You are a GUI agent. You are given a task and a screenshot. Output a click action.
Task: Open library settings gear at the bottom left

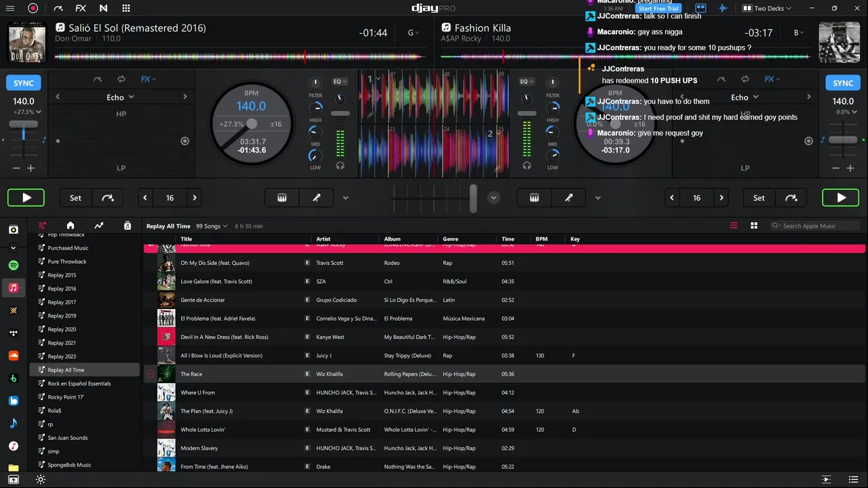(41, 479)
